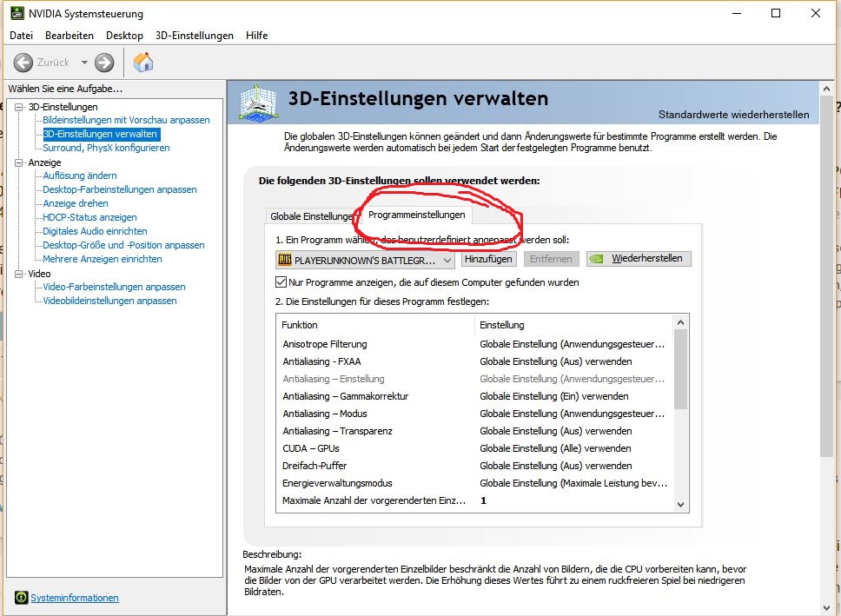841x616 pixels.
Task: Collapse the Video tree node
Action: coord(19,274)
